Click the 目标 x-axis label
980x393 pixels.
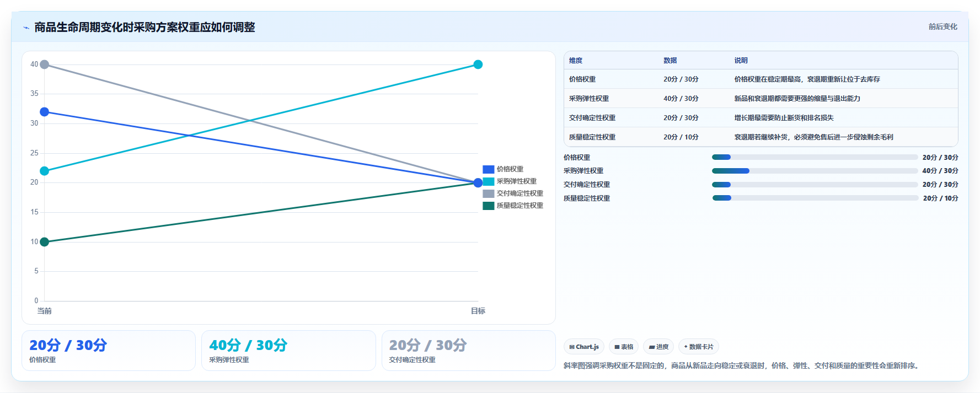pos(478,311)
